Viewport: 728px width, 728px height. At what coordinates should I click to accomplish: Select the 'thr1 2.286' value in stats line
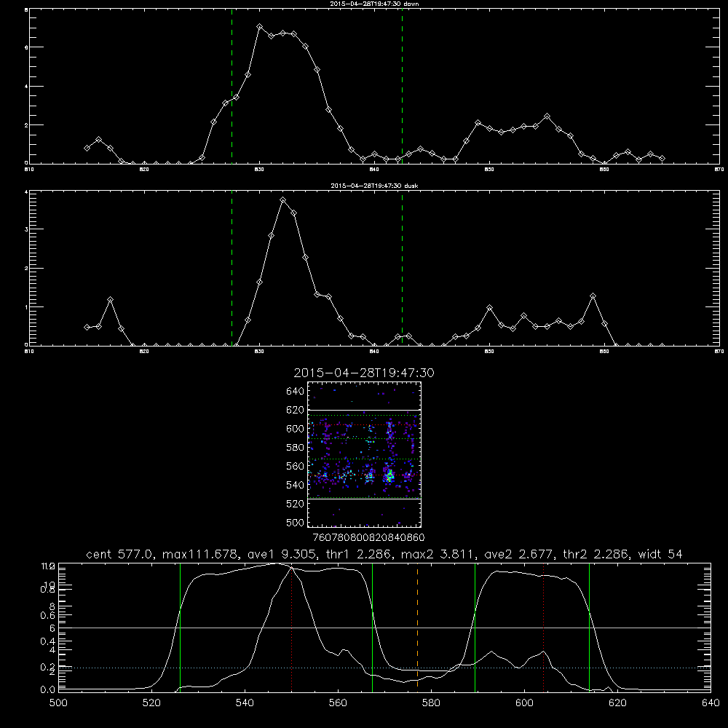point(359,554)
